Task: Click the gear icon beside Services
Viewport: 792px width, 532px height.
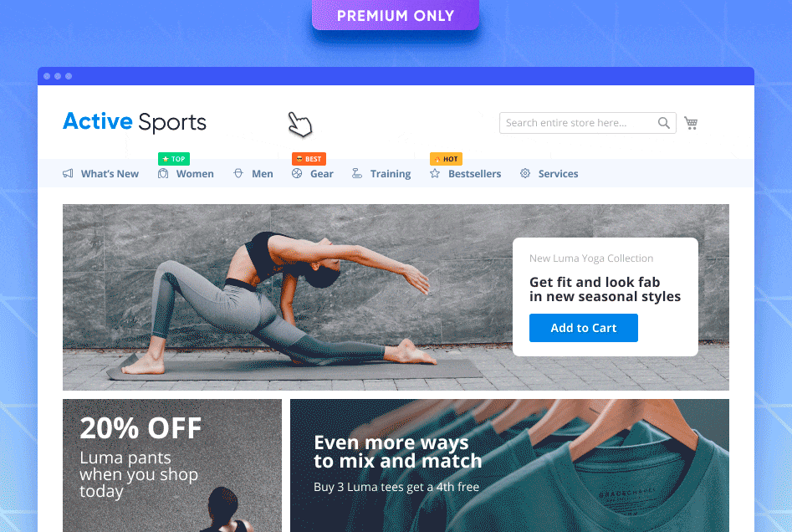Action: [525, 173]
